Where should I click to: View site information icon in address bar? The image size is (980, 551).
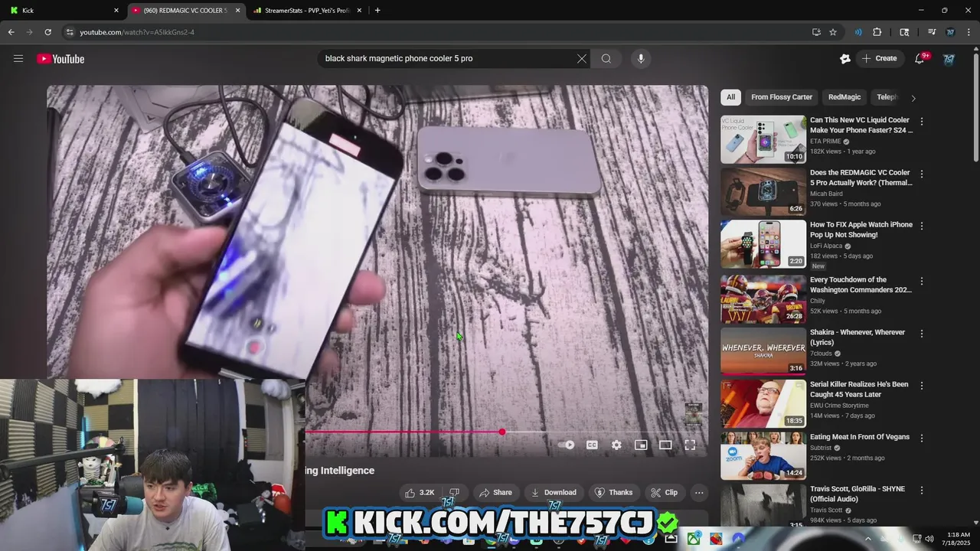click(70, 32)
